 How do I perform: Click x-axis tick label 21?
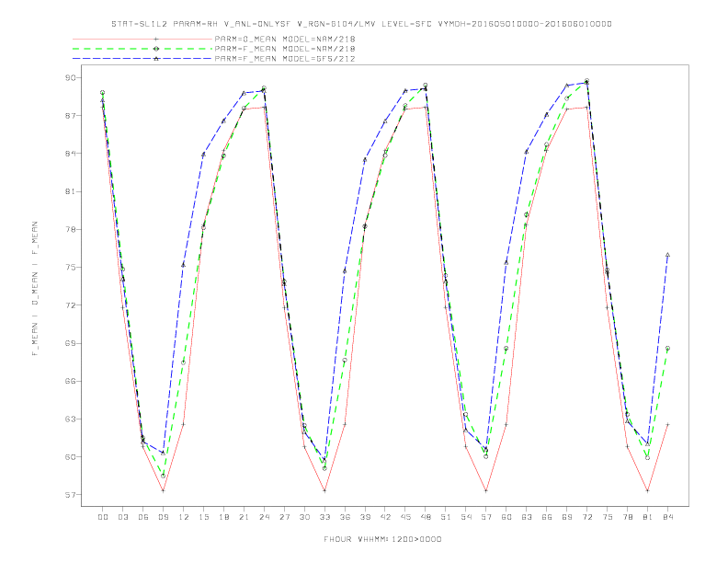tap(244, 517)
